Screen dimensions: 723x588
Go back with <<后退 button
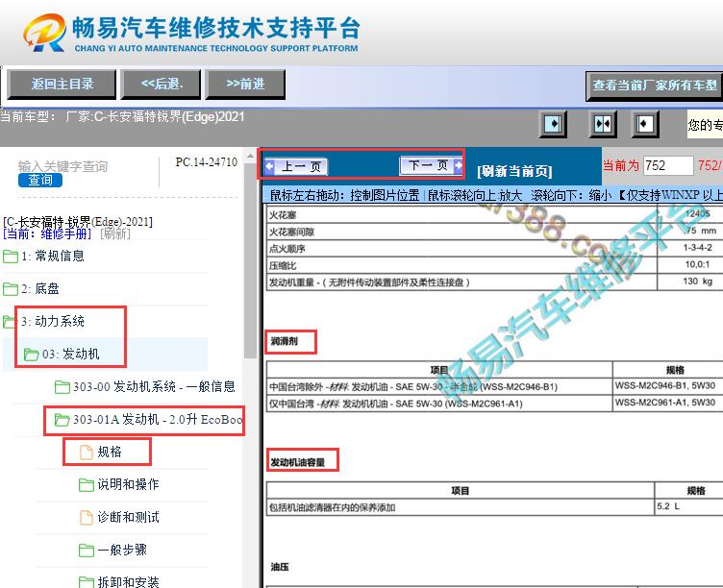pyautogui.click(x=161, y=85)
